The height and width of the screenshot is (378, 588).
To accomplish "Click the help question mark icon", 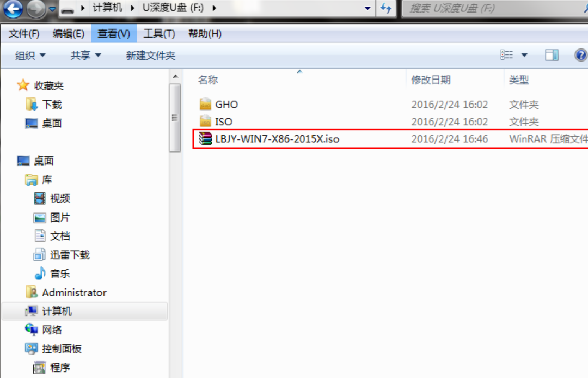I will [x=580, y=55].
